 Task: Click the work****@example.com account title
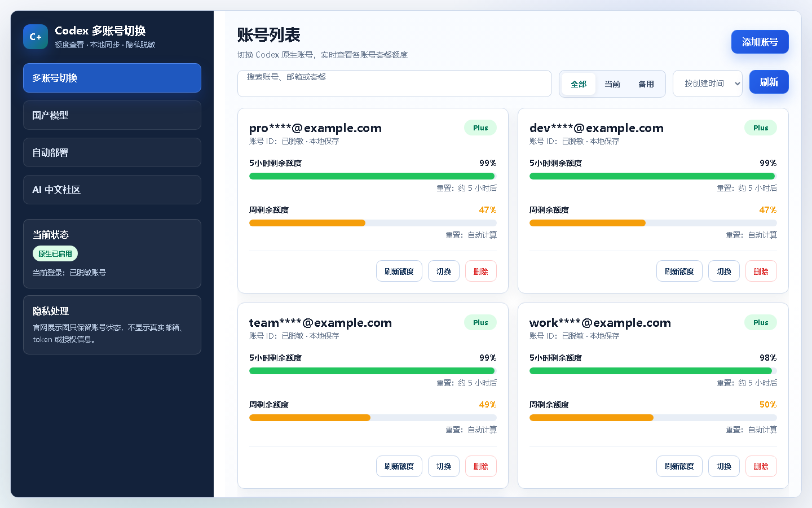[600, 323]
